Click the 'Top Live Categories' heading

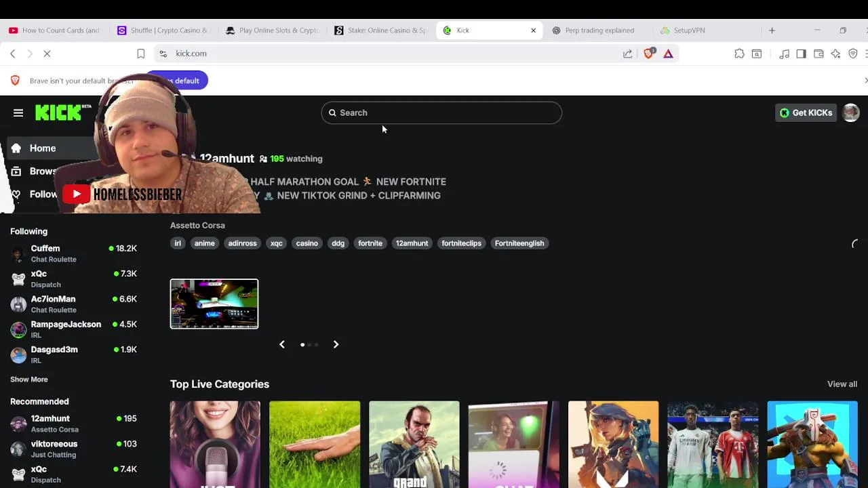(x=220, y=384)
